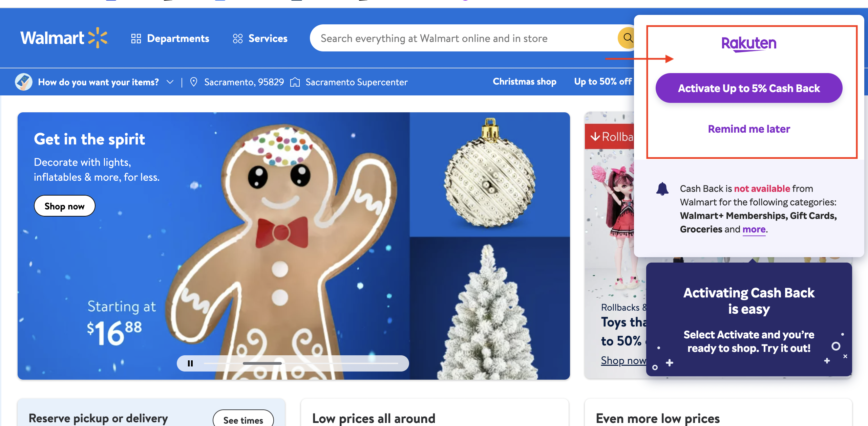This screenshot has width=868, height=426.
Task: Click the fulfillment options avatar icon
Action: (x=24, y=82)
